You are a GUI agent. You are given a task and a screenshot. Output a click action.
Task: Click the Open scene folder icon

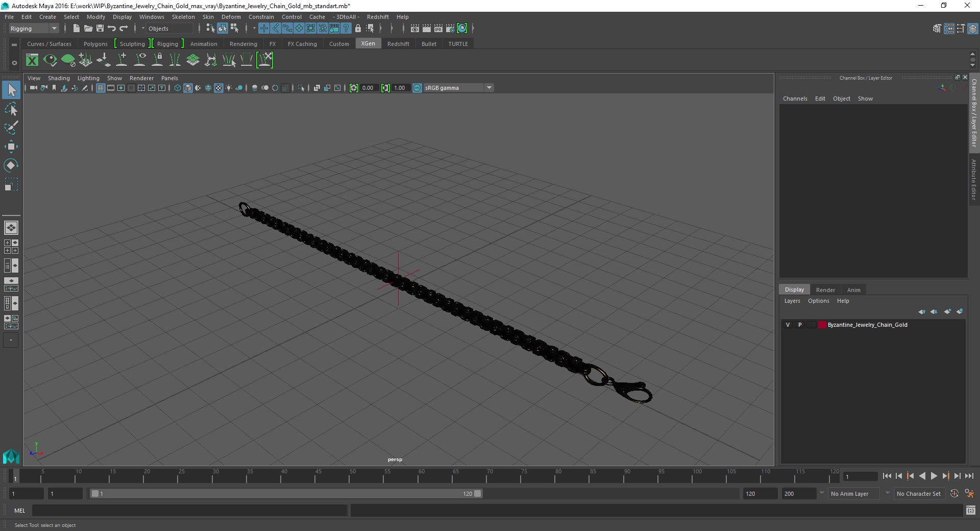click(88, 29)
